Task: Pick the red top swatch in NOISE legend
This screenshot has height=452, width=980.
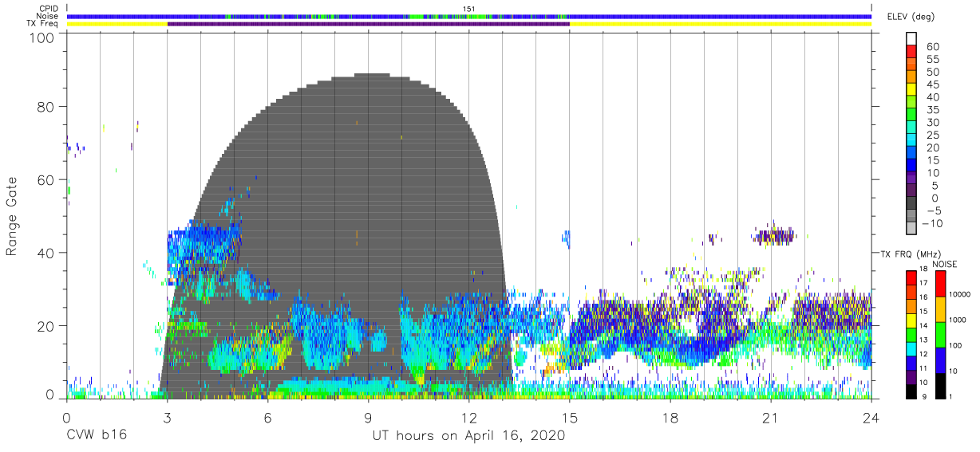Action: pos(941,283)
